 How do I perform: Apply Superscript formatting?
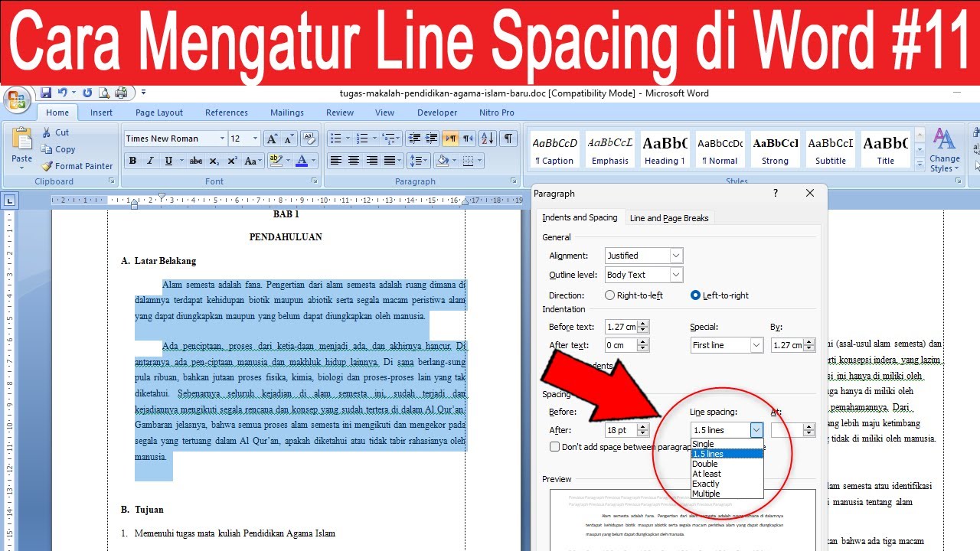click(x=232, y=161)
